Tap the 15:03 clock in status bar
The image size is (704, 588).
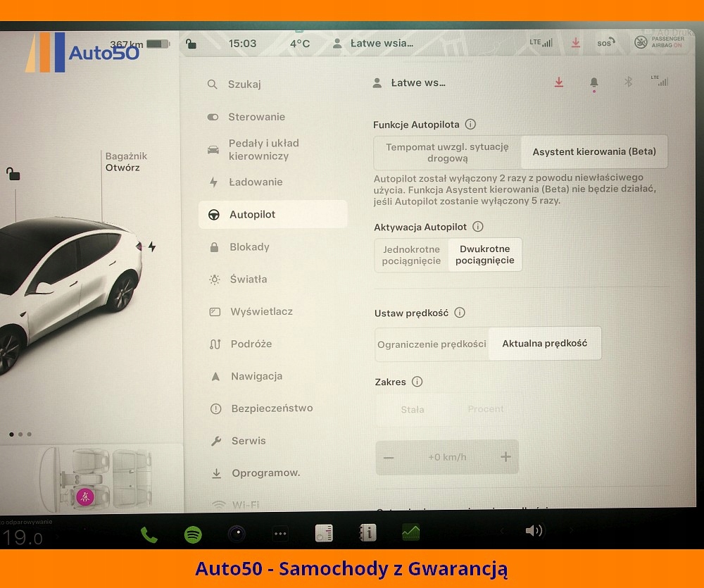point(242,44)
